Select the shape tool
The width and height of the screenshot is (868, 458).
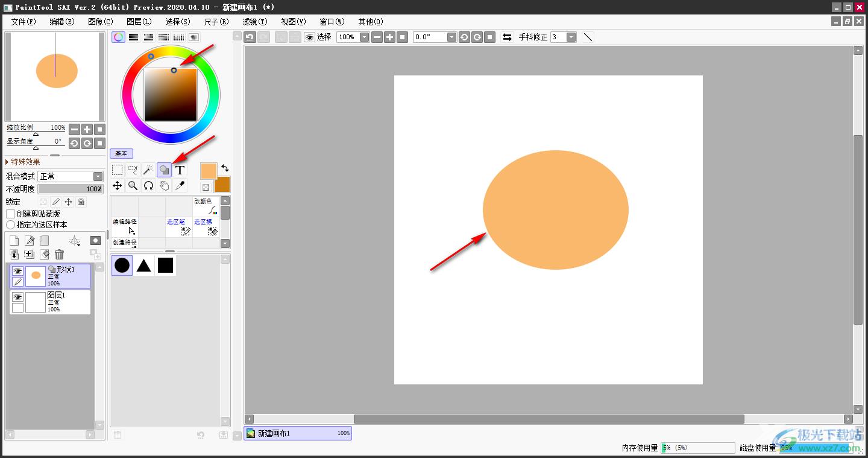pos(164,170)
